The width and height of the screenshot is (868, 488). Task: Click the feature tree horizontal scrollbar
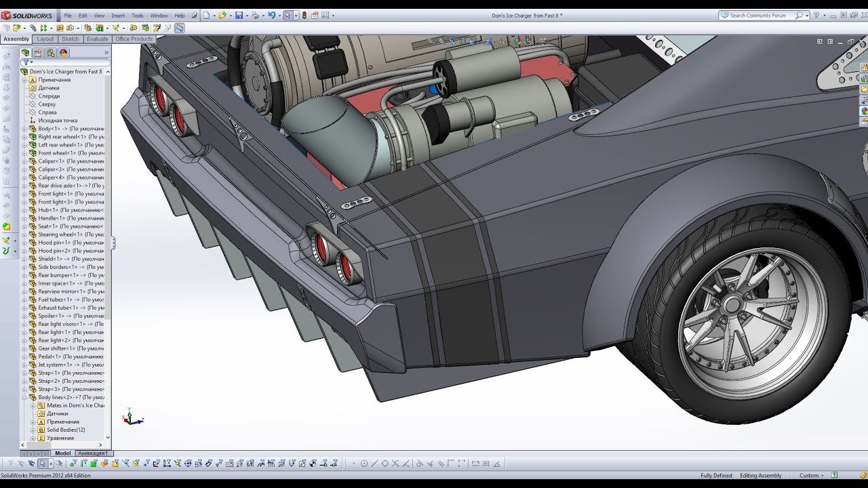click(x=62, y=446)
